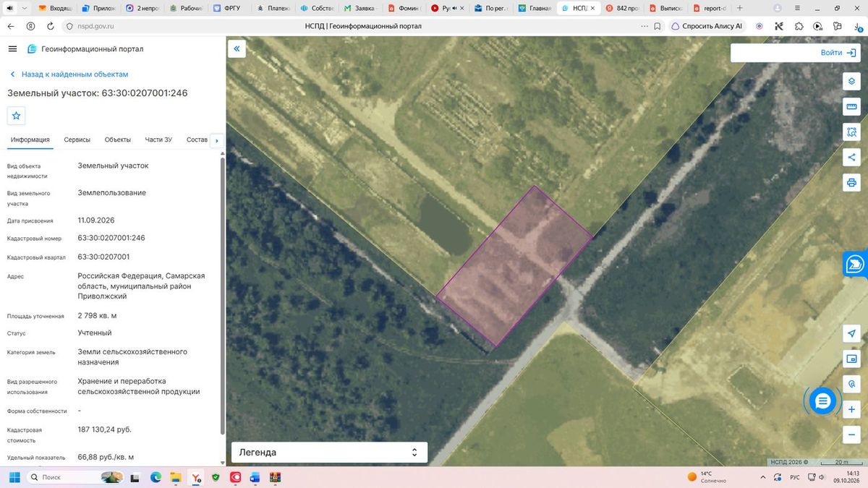Open the blue side feedback widget
This screenshot has width=868, height=488.
[x=856, y=264]
